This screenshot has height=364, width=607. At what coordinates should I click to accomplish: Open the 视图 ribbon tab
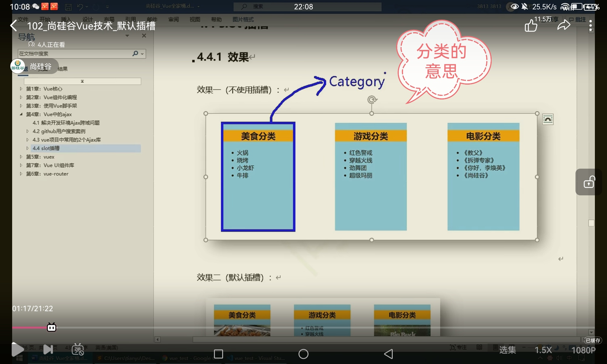pyautogui.click(x=195, y=19)
